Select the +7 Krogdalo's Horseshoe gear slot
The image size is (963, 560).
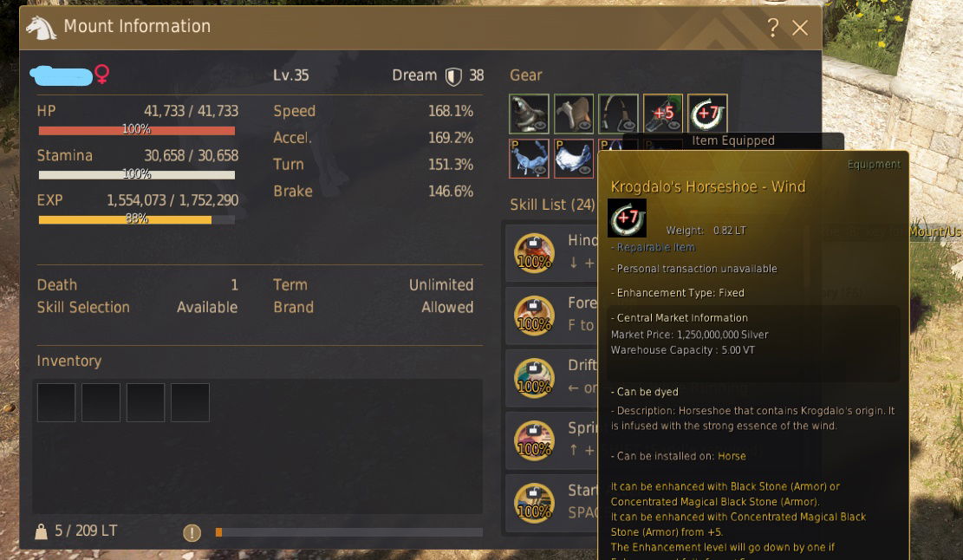pyautogui.click(x=707, y=114)
